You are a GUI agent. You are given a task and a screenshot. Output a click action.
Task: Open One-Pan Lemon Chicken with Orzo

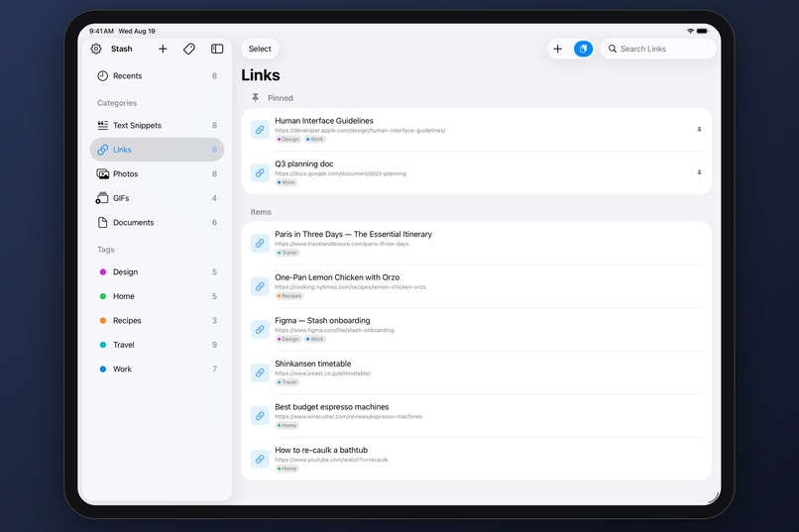[476, 286]
